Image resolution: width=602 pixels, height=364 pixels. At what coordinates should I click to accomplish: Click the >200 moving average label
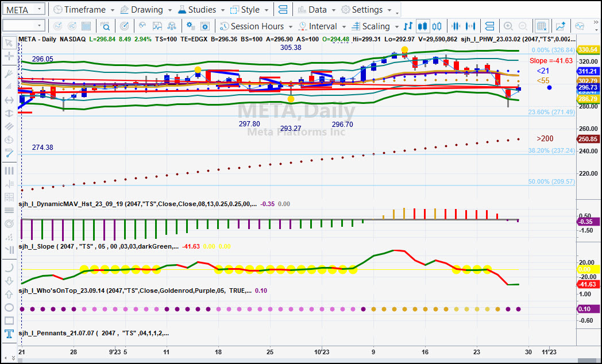point(545,138)
